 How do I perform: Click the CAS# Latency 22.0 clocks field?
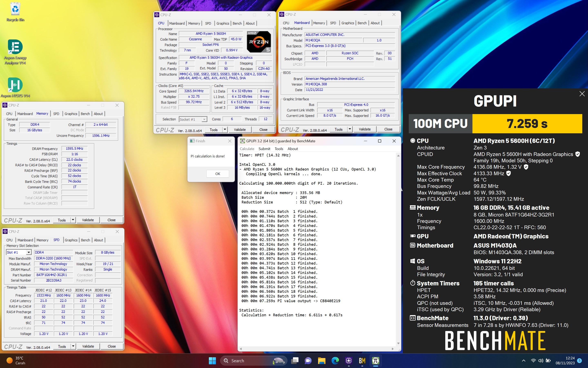click(x=74, y=159)
